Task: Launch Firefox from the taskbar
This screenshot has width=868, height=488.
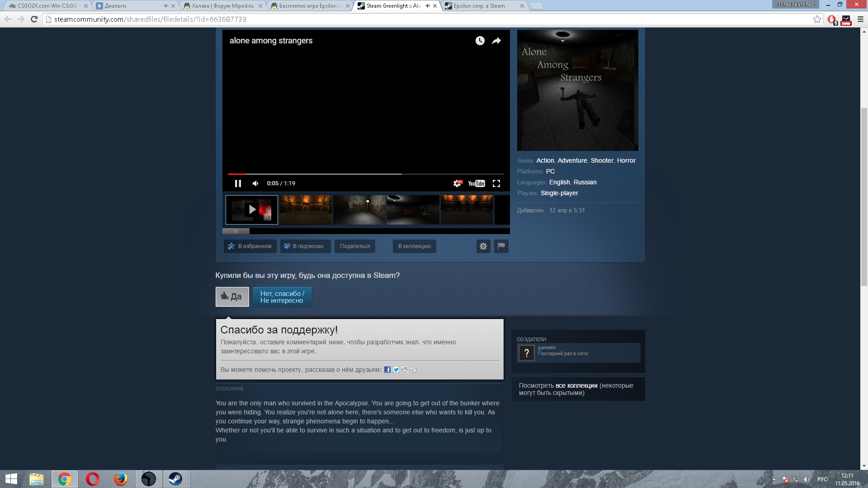Action: [x=121, y=479]
